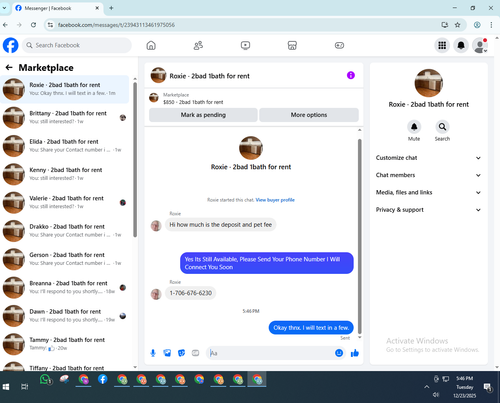Viewport: 500px width, 403px height.
Task: Expand Customize chat section
Action: pos(428,158)
